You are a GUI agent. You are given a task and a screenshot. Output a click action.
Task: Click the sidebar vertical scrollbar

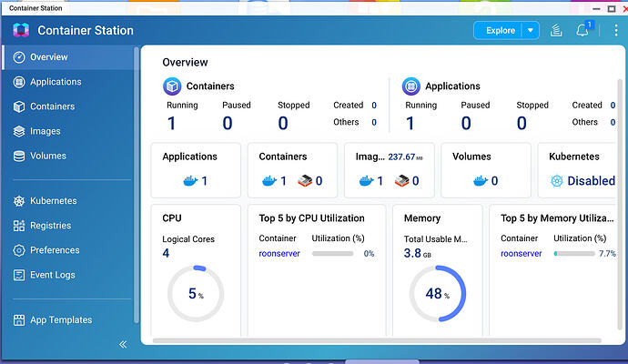pyautogui.click(x=137, y=185)
